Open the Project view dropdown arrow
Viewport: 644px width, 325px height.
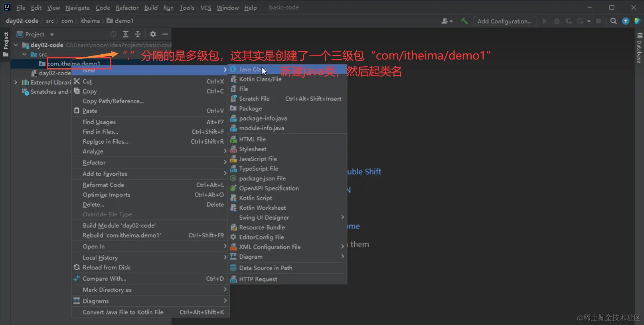point(52,35)
